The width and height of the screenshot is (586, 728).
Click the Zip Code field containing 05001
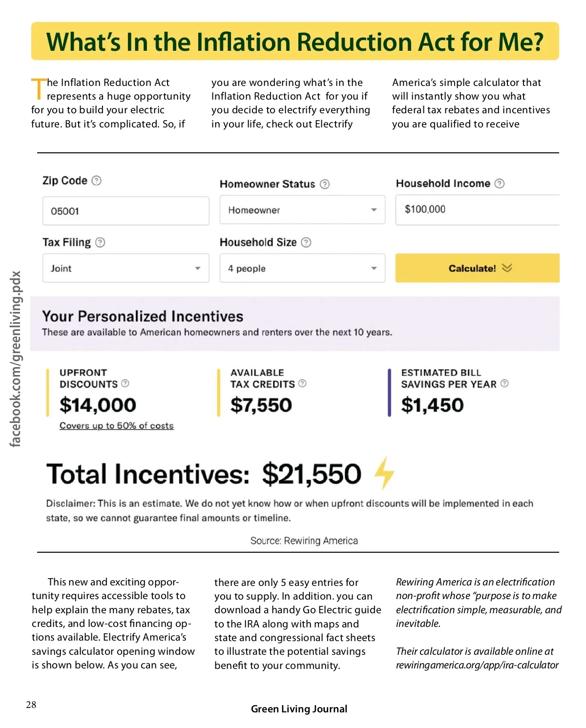coord(126,211)
